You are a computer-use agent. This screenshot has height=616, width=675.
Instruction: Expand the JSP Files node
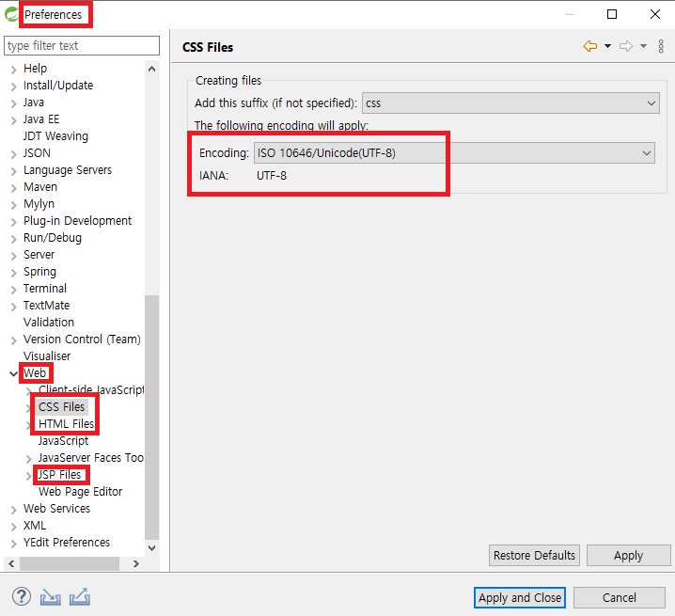(x=29, y=476)
